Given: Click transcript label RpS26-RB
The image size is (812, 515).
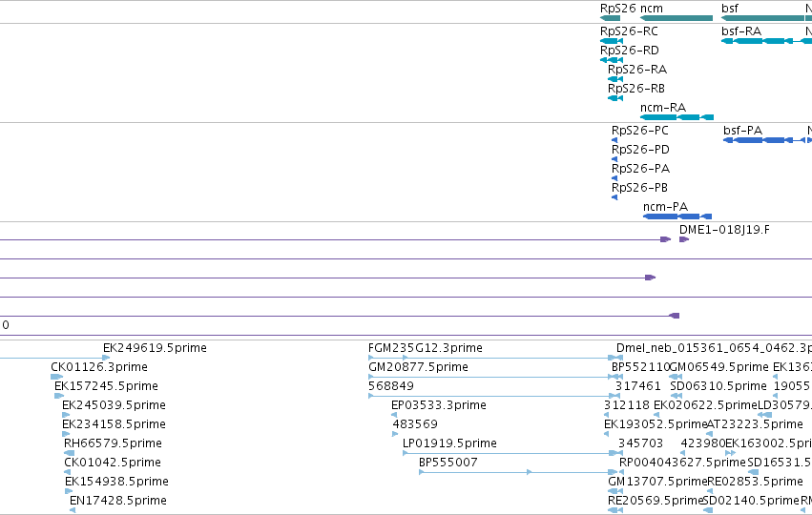Looking at the screenshot, I should coord(635,89).
